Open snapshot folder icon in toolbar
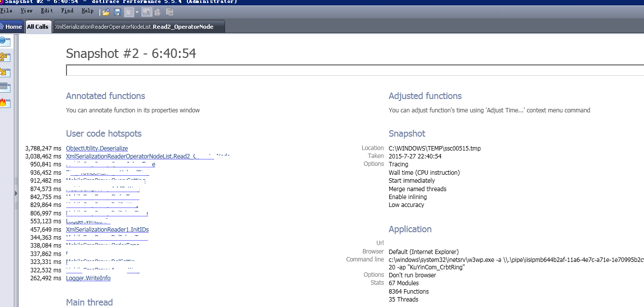 click(x=106, y=11)
